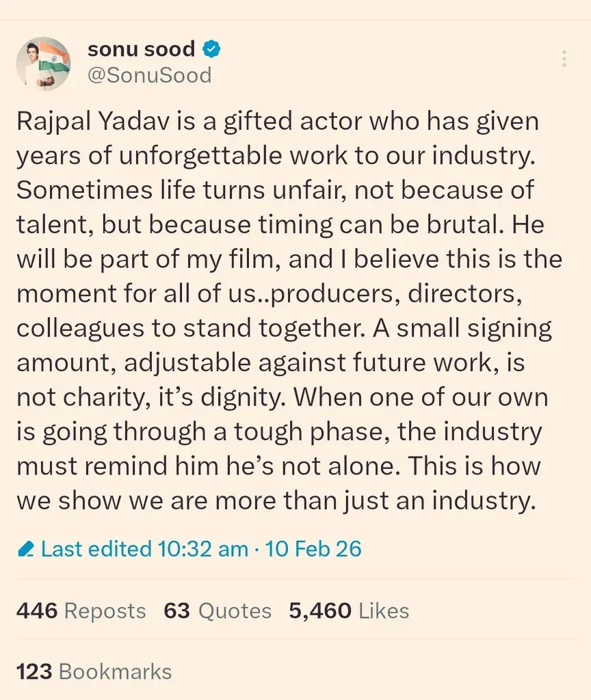The width and height of the screenshot is (591, 700).
Task: Click the Quotes label text
Action: (x=239, y=611)
